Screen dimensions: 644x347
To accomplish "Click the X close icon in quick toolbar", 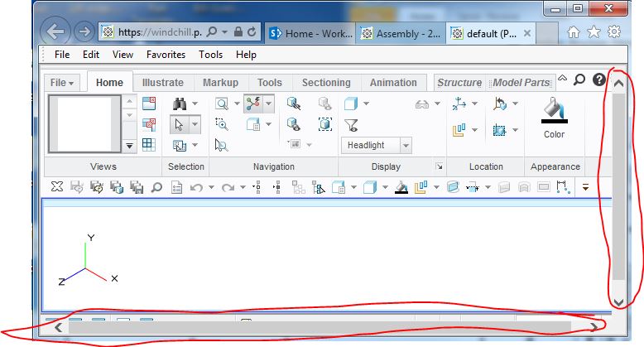I will (x=57, y=186).
